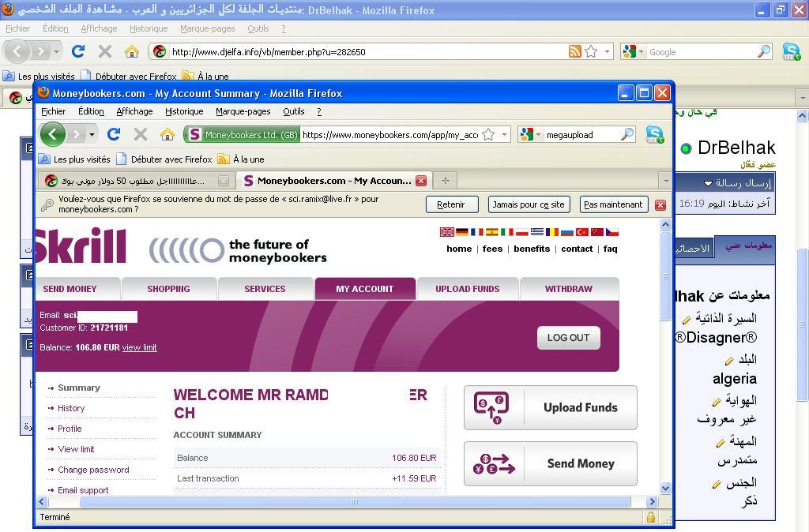This screenshot has height=532, width=809.
Task: Open the SEND MONEY tab
Action: (70, 289)
